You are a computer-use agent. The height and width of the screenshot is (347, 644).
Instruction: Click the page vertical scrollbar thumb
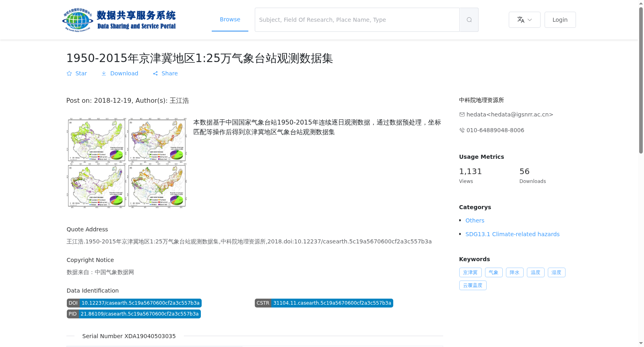641,81
